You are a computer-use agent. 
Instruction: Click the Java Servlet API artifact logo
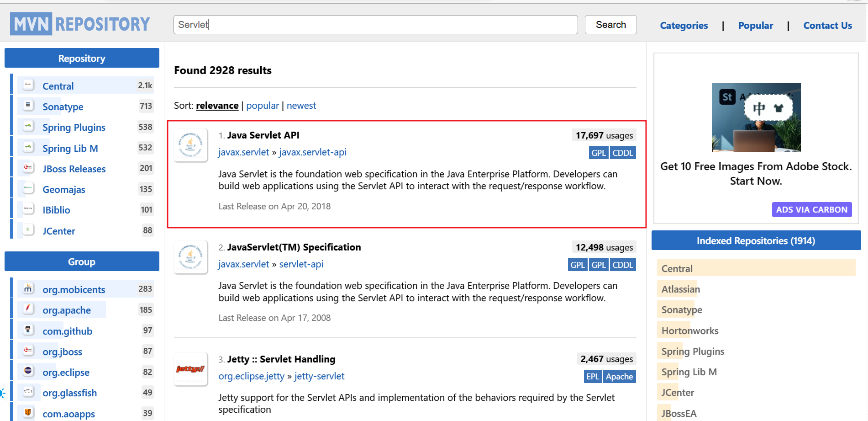pyautogui.click(x=191, y=145)
